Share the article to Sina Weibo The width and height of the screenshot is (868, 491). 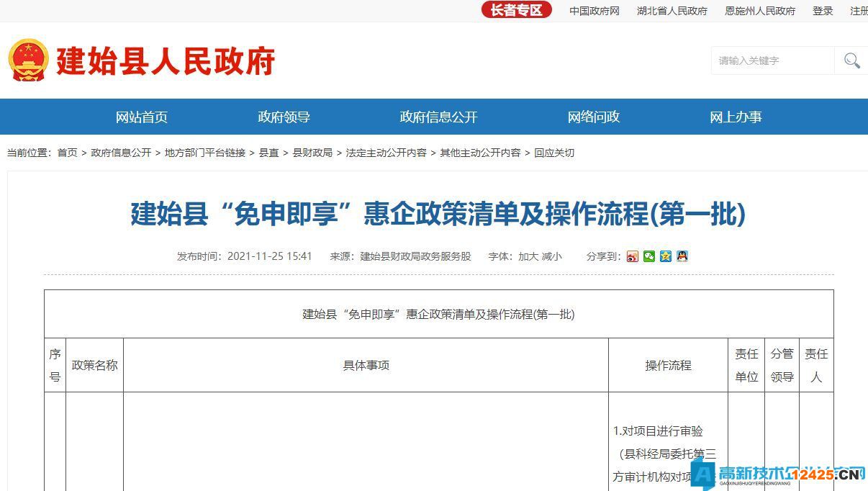click(632, 256)
